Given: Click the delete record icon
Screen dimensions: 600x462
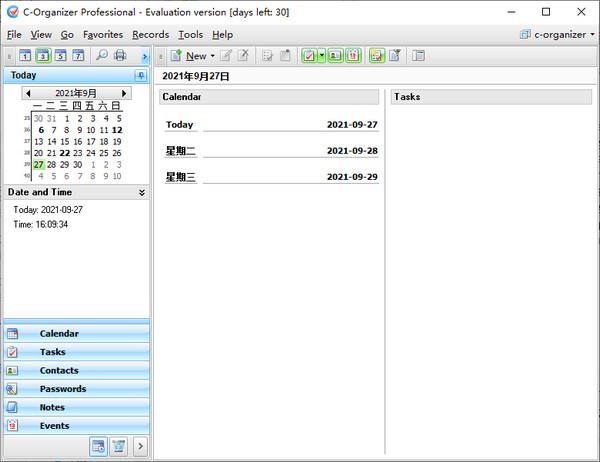Looking at the screenshot, I should tap(243, 56).
